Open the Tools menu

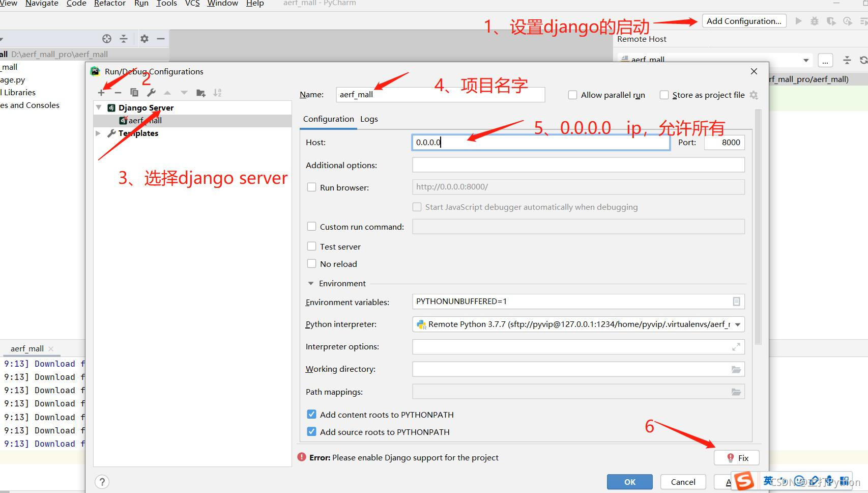pyautogui.click(x=166, y=4)
